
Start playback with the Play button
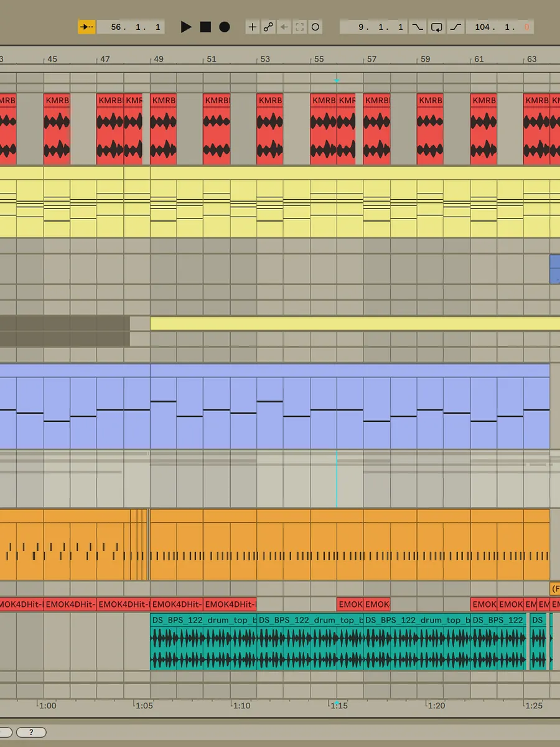[186, 27]
